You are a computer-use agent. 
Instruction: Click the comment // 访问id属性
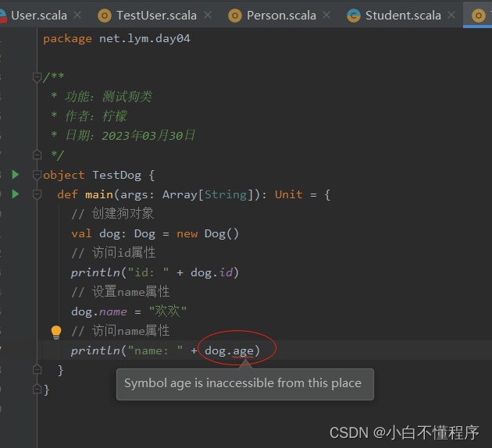[113, 253]
